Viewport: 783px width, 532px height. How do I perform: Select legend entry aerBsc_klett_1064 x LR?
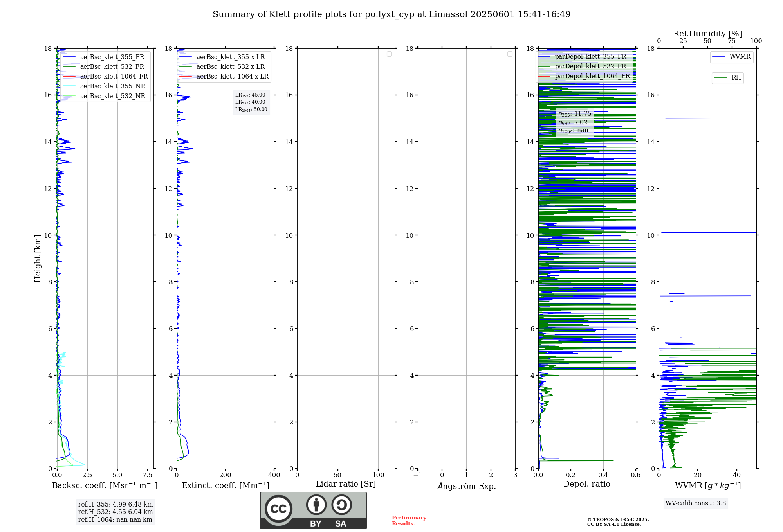(x=225, y=76)
